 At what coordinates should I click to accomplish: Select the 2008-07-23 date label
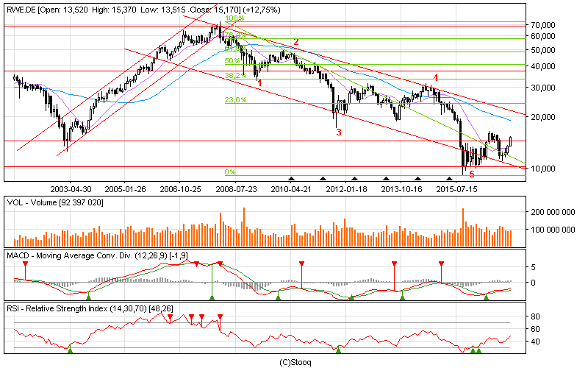click(236, 189)
